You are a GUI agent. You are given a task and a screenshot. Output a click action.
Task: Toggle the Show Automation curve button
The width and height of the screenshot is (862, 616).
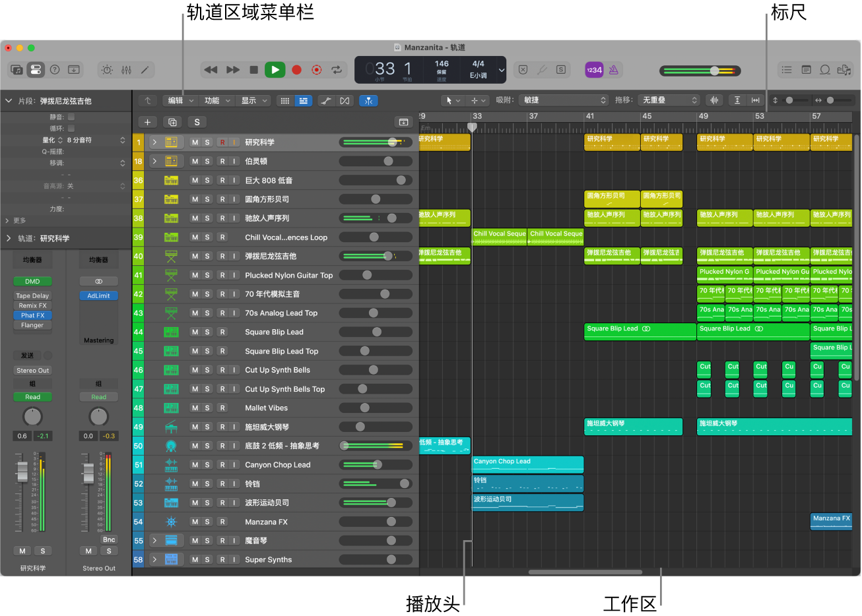[326, 101]
